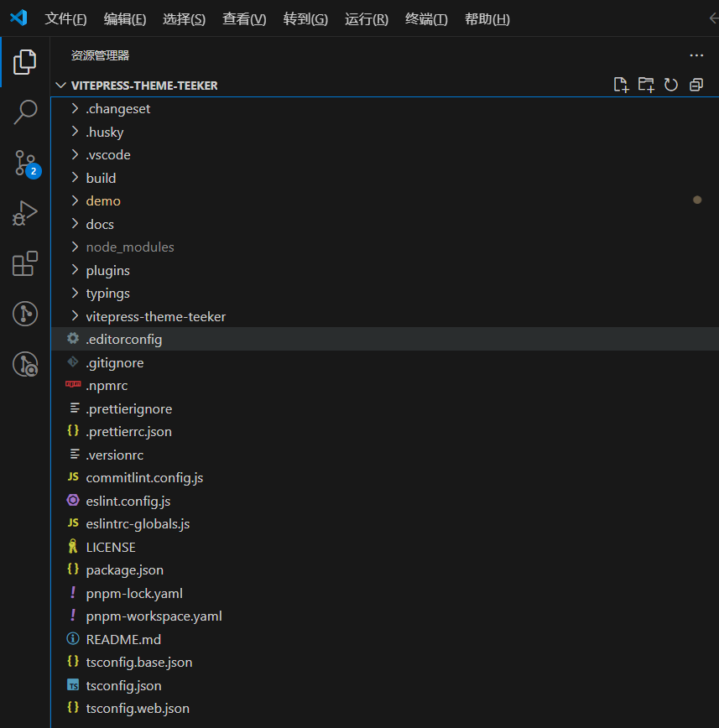Open the Search view in activity bar
This screenshot has width=719, height=728.
[24, 112]
